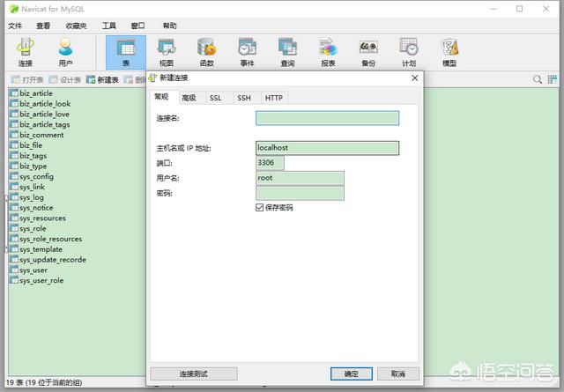Select table sys_template
This screenshot has height=392, width=564.
coord(36,249)
